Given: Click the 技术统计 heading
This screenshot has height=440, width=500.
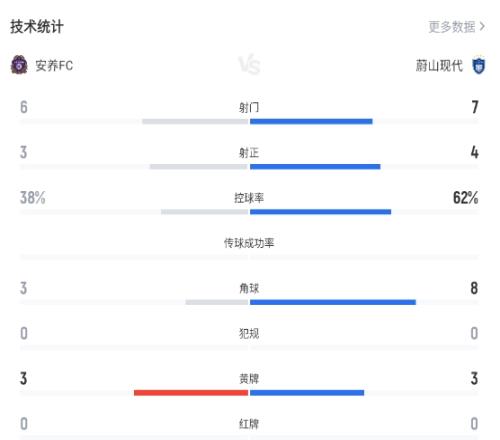Looking at the screenshot, I should 37,27.
